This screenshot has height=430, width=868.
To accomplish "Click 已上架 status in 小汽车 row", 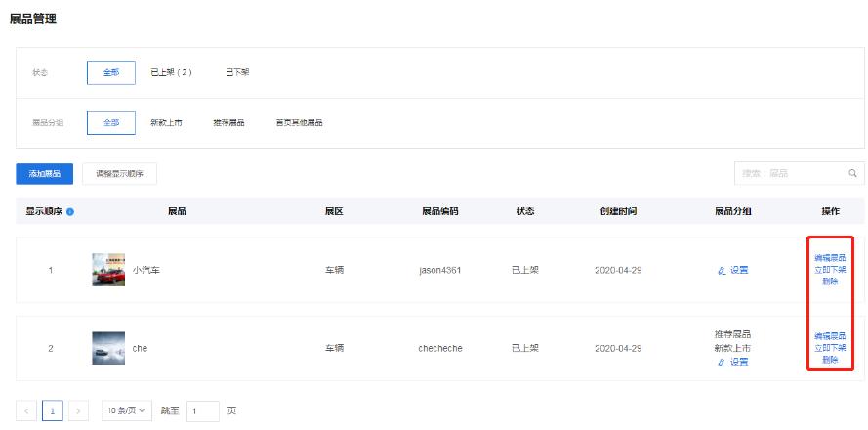I will point(524,271).
